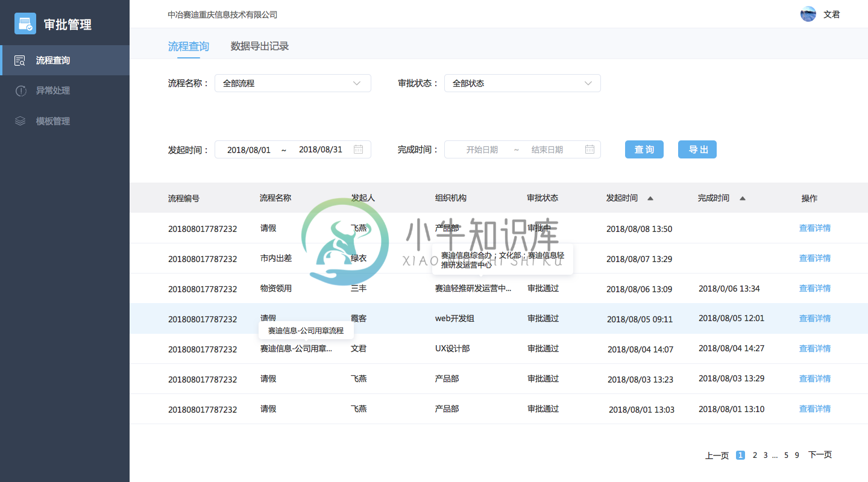The width and height of the screenshot is (868, 482).
Task: Click the UX设计部 organization cell
Action: pos(452,349)
